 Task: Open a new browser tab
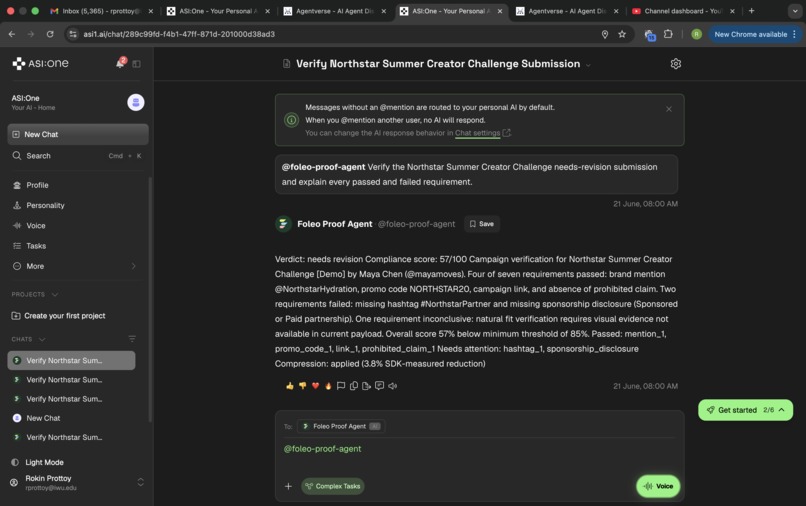click(x=752, y=11)
